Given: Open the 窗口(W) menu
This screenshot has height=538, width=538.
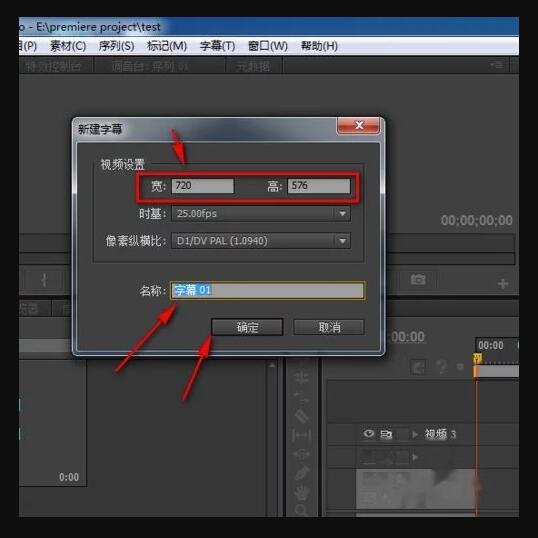Looking at the screenshot, I should 268,46.
